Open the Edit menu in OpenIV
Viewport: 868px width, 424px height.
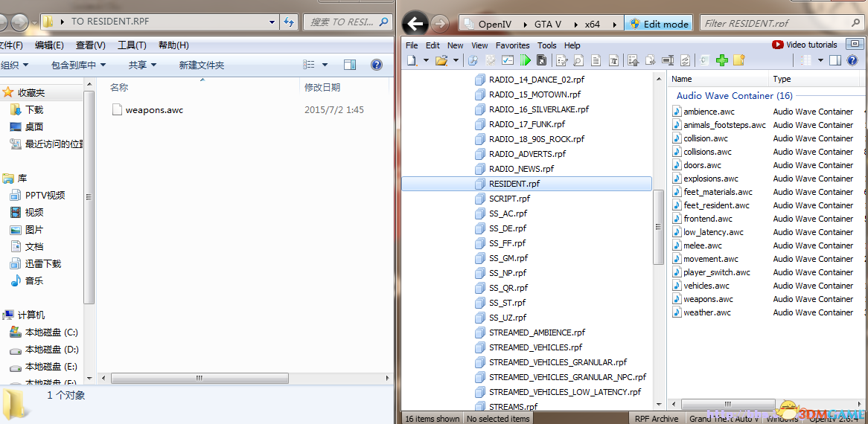click(433, 45)
